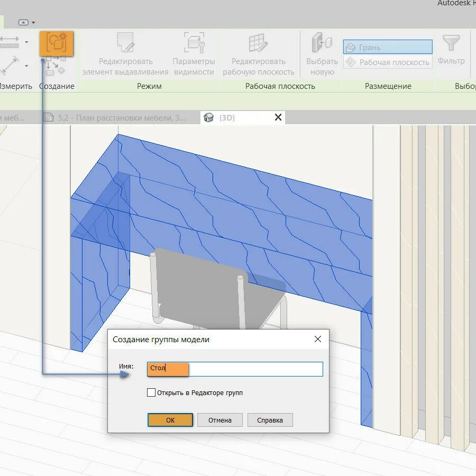Click the Размещение panel title
Viewport: 476px width, 476px height.
point(388,86)
